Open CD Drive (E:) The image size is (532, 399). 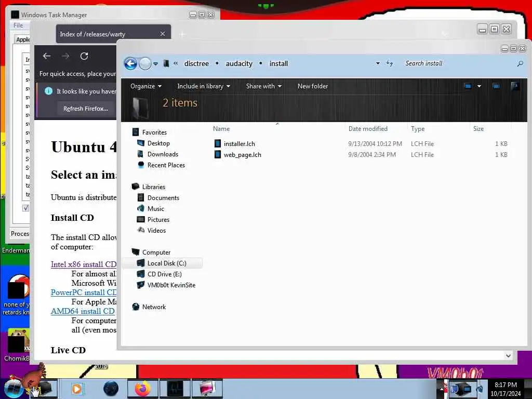165,274
